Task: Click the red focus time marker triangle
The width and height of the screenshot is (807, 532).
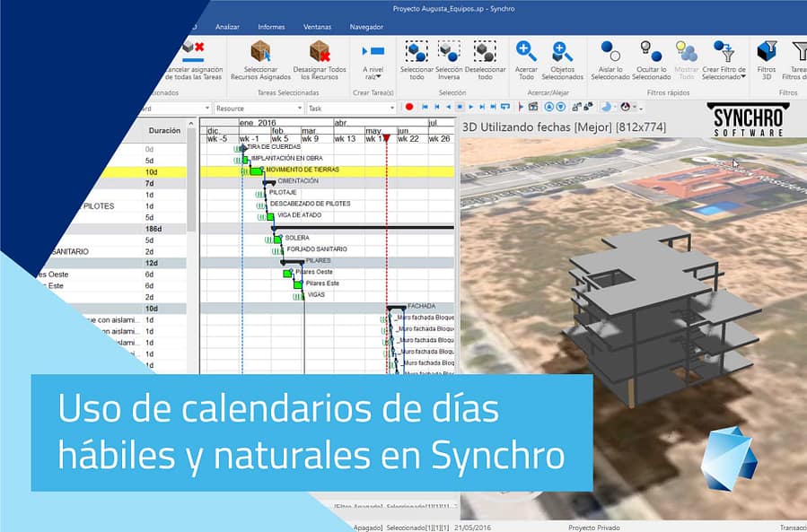Action: (x=387, y=138)
